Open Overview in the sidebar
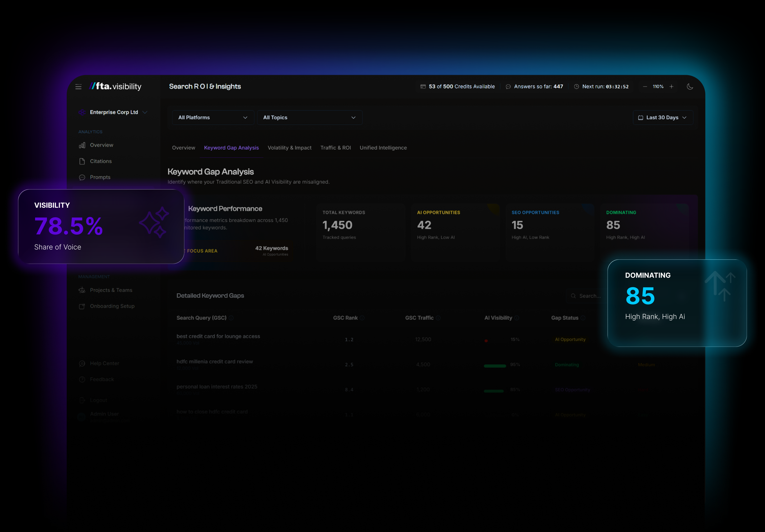The width and height of the screenshot is (765, 532). click(x=101, y=145)
